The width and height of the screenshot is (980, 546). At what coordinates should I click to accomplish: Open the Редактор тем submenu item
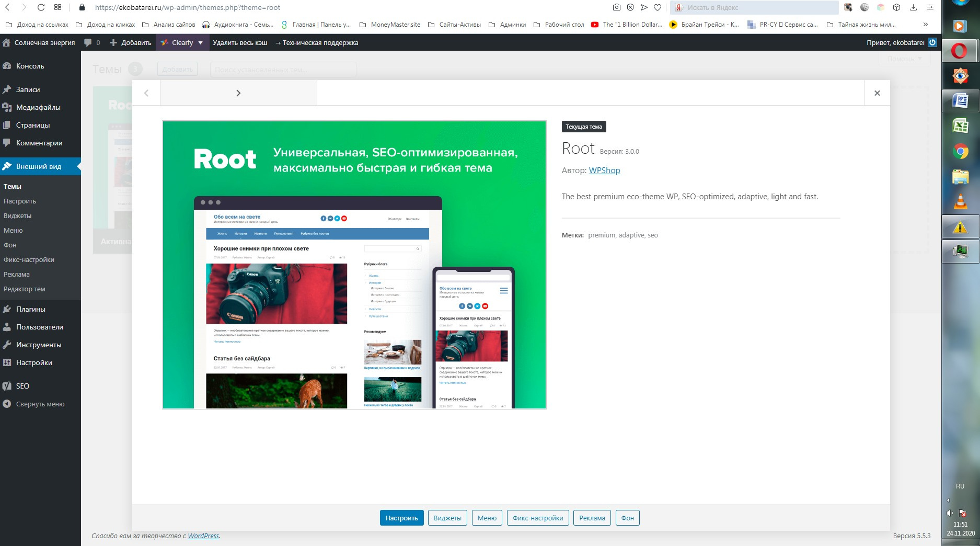click(25, 289)
